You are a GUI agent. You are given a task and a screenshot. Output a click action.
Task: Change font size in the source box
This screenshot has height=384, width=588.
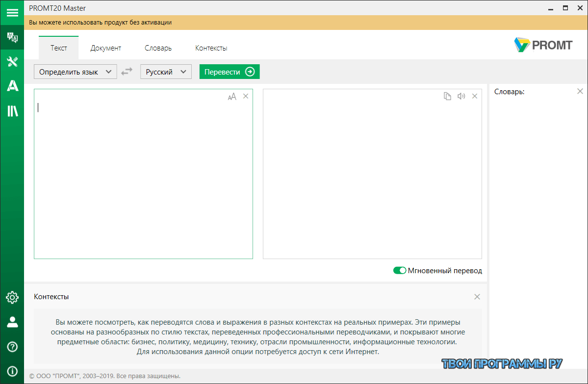pos(232,97)
